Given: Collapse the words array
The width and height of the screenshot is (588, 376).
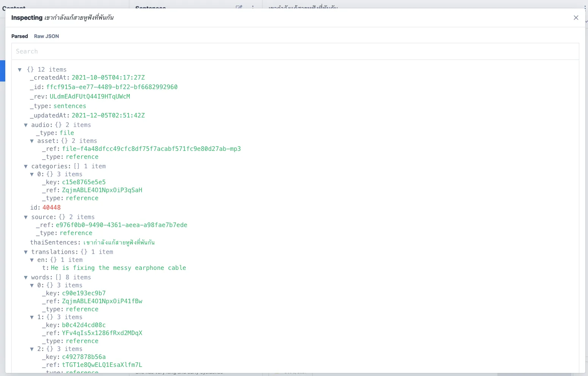Looking at the screenshot, I should [26, 277].
